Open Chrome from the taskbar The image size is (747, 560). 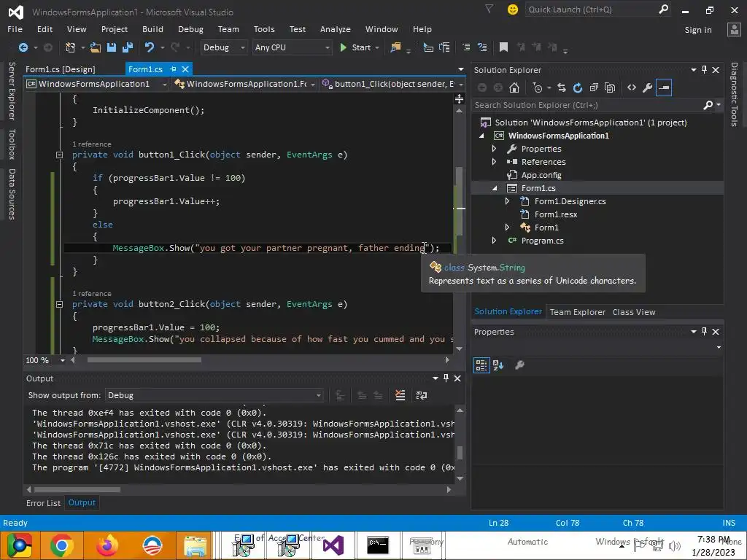point(61,545)
